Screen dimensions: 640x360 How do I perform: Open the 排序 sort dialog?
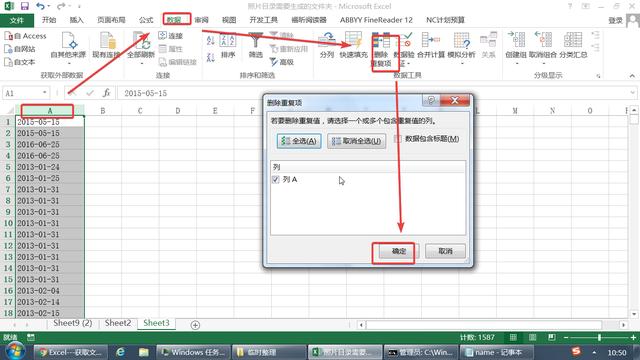[x=228, y=46]
